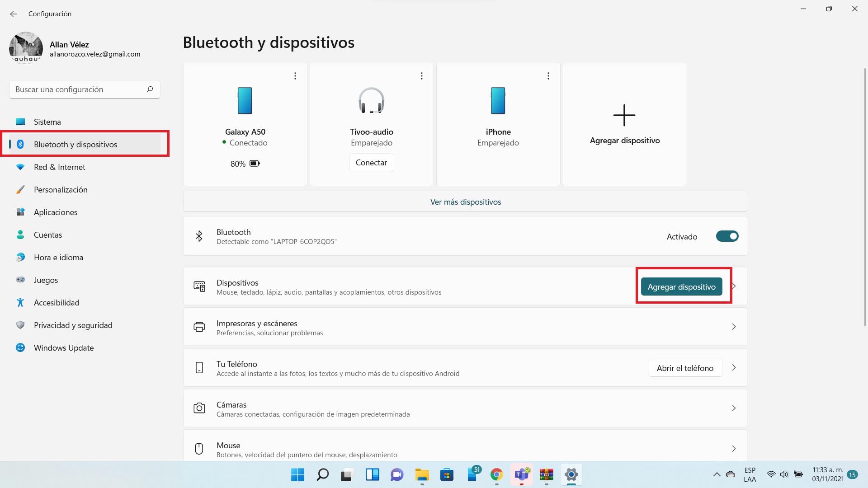
Task: Select the Aplicaciones section icon
Action: coord(20,212)
